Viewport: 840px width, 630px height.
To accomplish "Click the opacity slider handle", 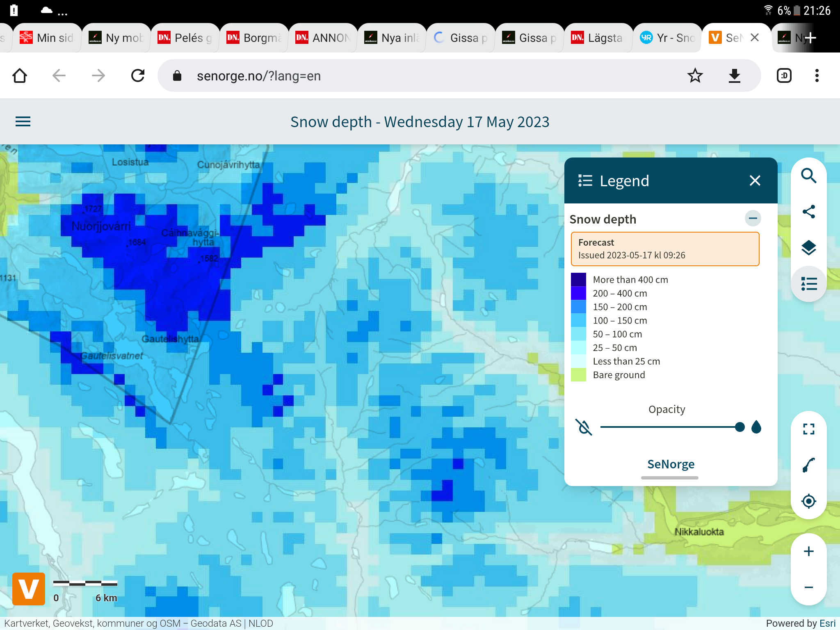I will (x=740, y=427).
